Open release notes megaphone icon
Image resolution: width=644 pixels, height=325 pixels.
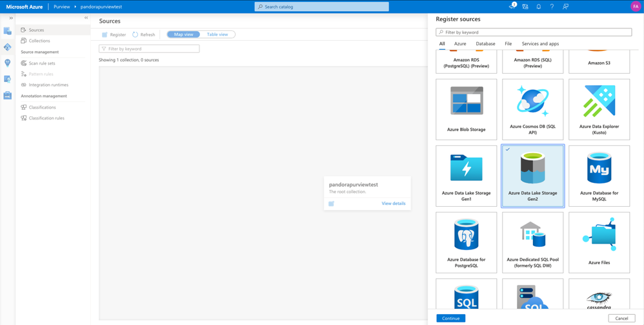pyautogui.click(x=512, y=6)
